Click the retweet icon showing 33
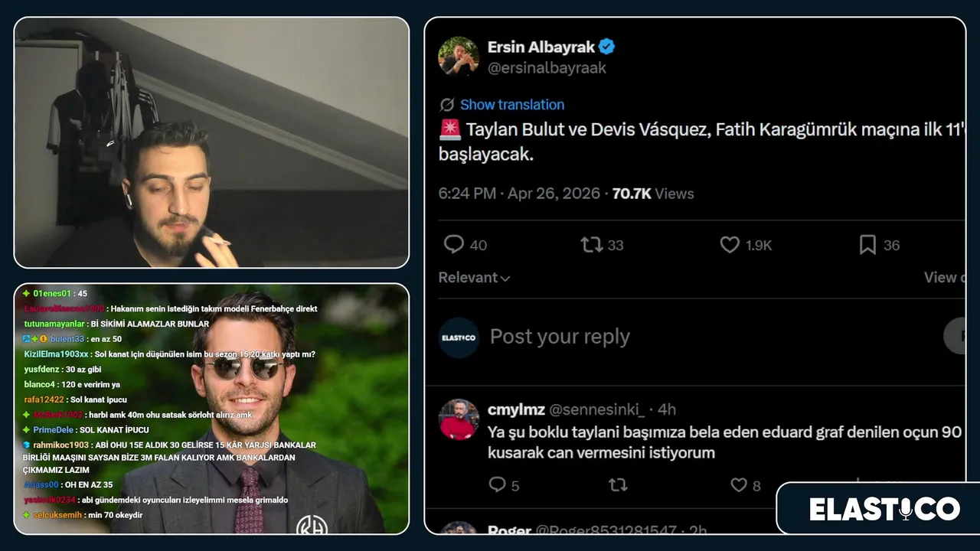Image resolution: width=980 pixels, height=551 pixels. [591, 245]
